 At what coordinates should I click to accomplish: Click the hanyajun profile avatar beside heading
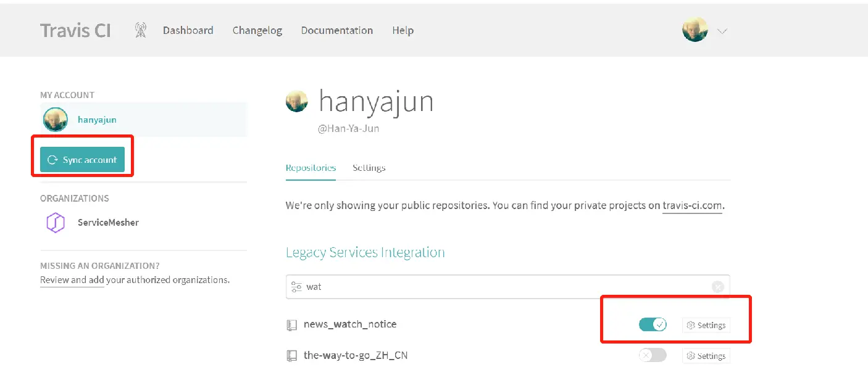(297, 101)
